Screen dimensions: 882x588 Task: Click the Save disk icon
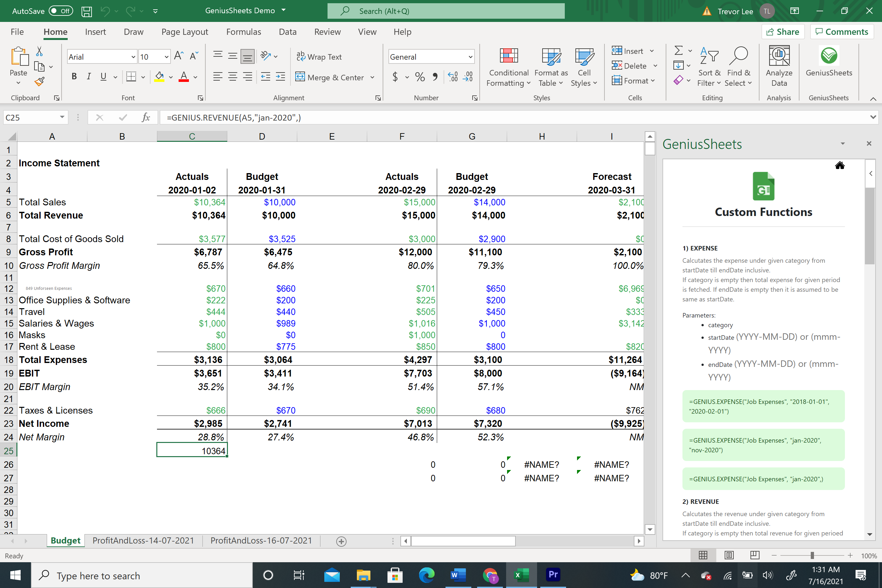pyautogui.click(x=87, y=11)
